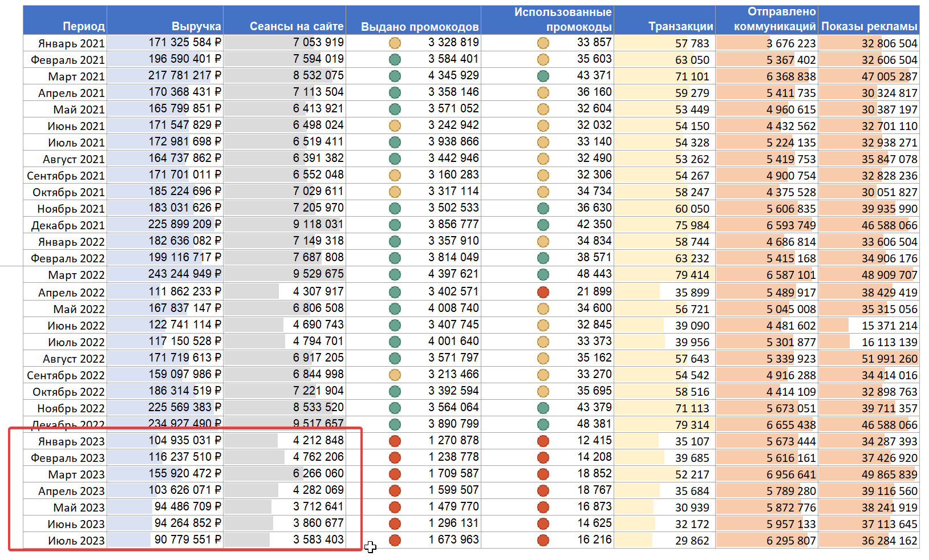Click ad impressions cell 47 005 287

coord(869,76)
